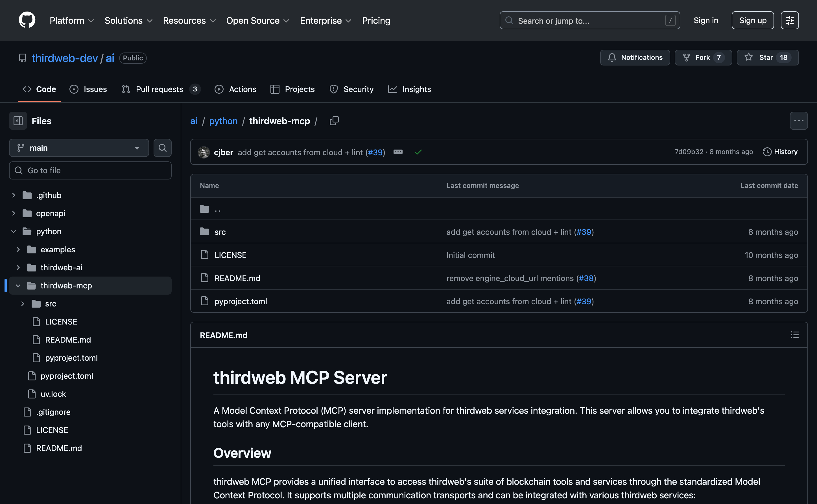The image size is (817, 504).
Task: Click the GitHub logo home icon
Action: pos(27,20)
